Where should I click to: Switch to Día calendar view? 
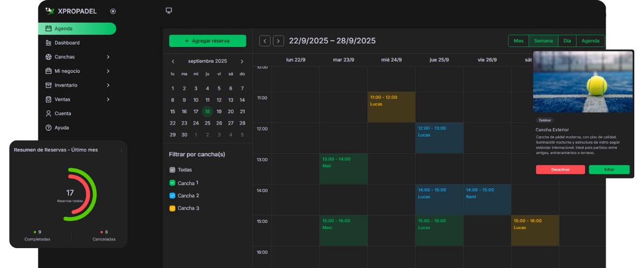(x=567, y=41)
